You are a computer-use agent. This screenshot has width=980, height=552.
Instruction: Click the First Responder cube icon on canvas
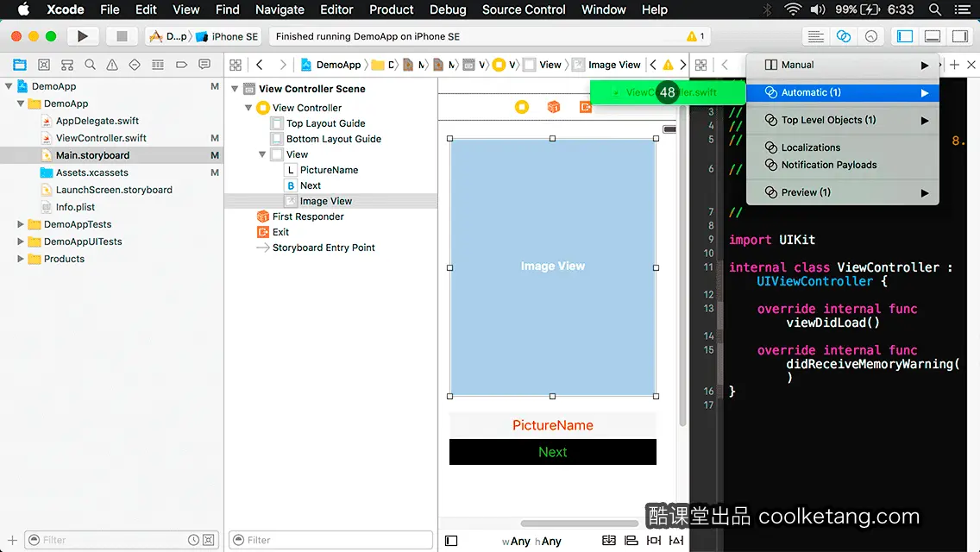click(554, 107)
